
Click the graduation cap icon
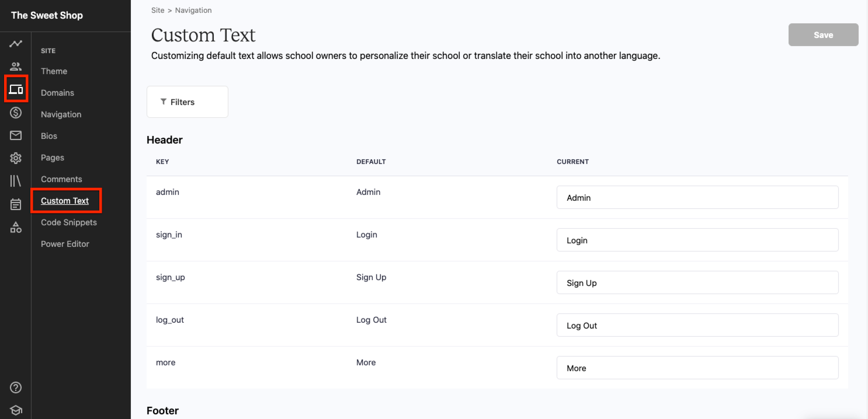pyautogui.click(x=16, y=410)
